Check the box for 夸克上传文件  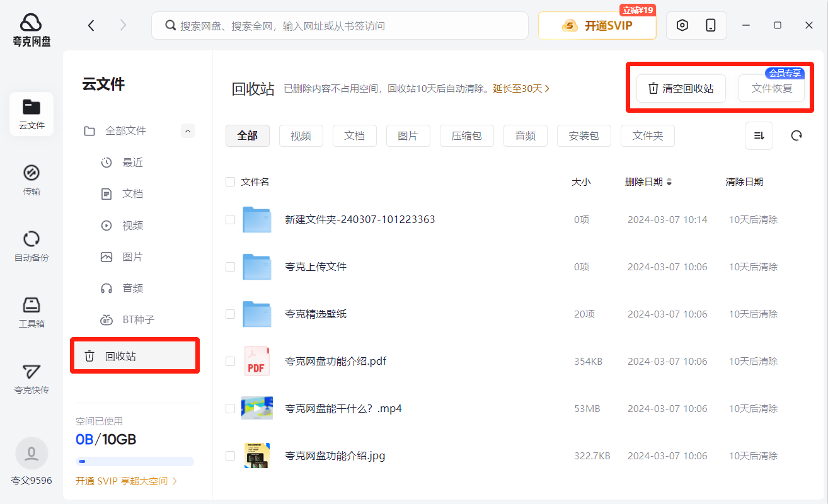click(230, 267)
